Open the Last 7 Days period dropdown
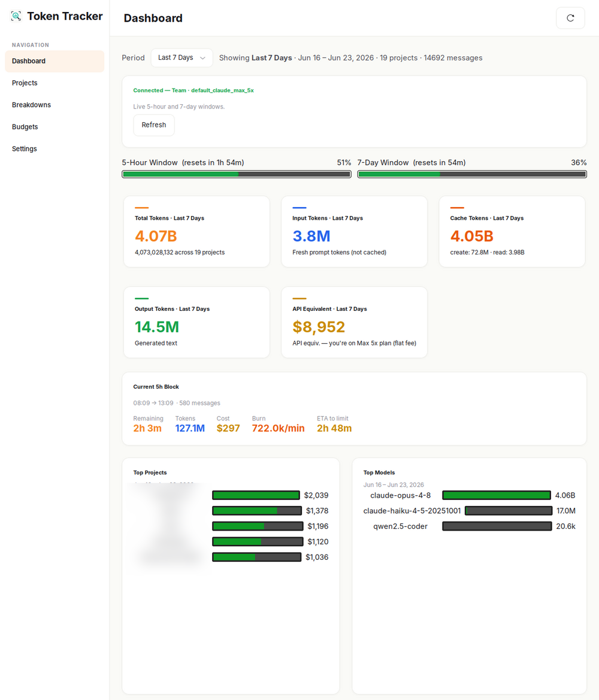Viewport: 599px width, 700px height. pyautogui.click(x=182, y=57)
